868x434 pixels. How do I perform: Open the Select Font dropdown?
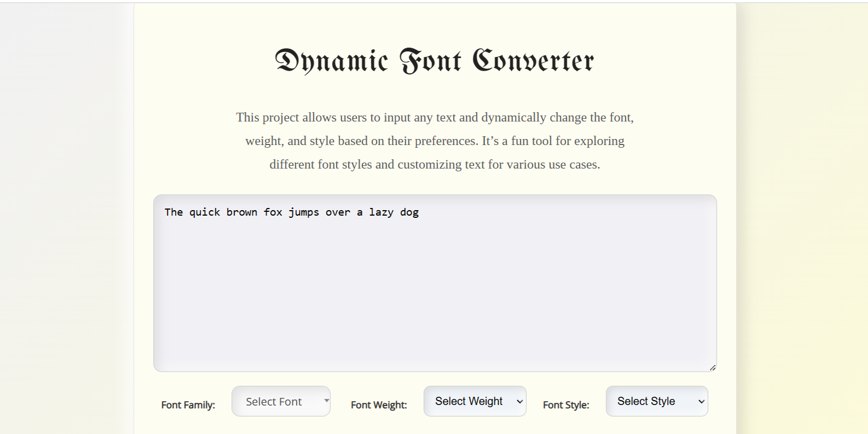[281, 401]
